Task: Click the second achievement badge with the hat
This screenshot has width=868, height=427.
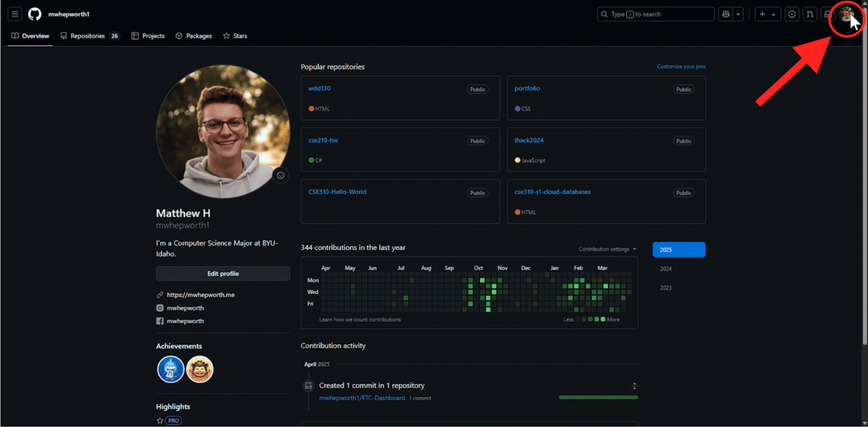Action: pos(200,369)
